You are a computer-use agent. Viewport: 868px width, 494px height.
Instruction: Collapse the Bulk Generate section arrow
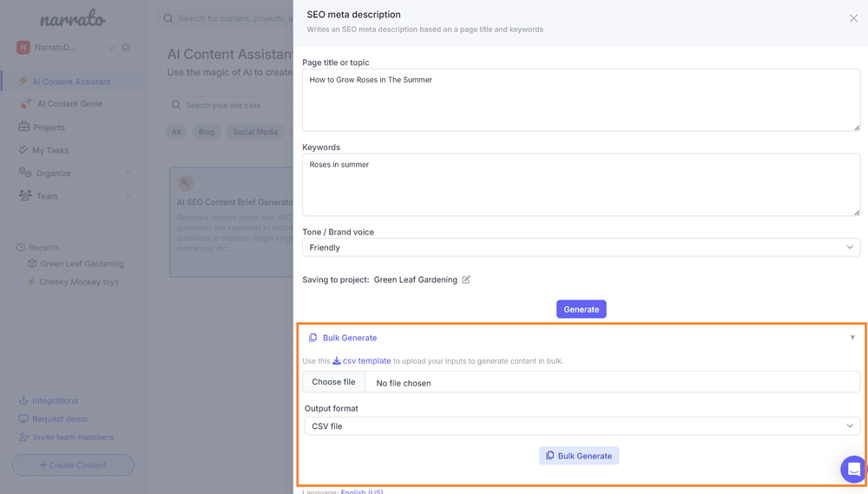click(x=852, y=337)
